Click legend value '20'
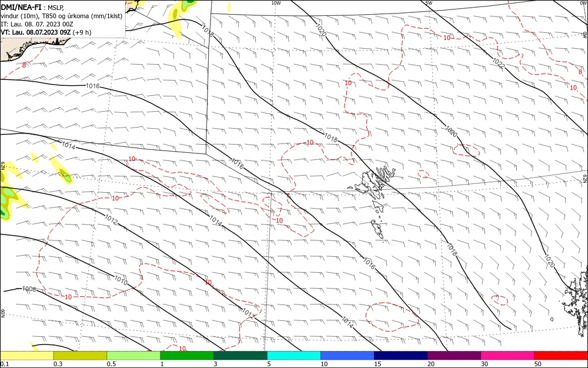 431,364
